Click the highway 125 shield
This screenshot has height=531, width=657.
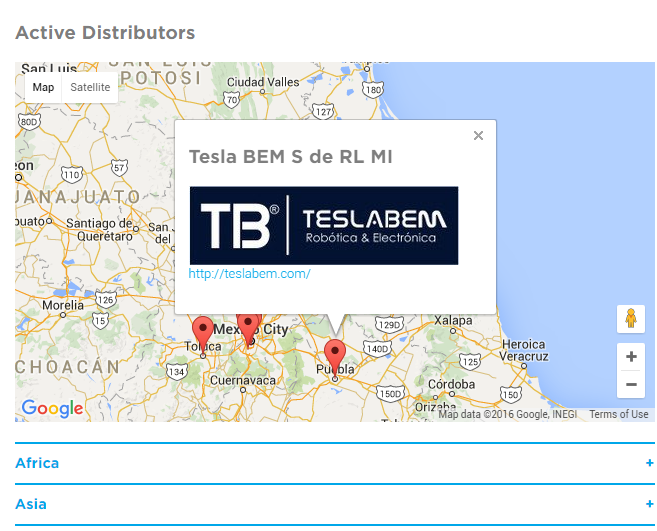[470, 361]
